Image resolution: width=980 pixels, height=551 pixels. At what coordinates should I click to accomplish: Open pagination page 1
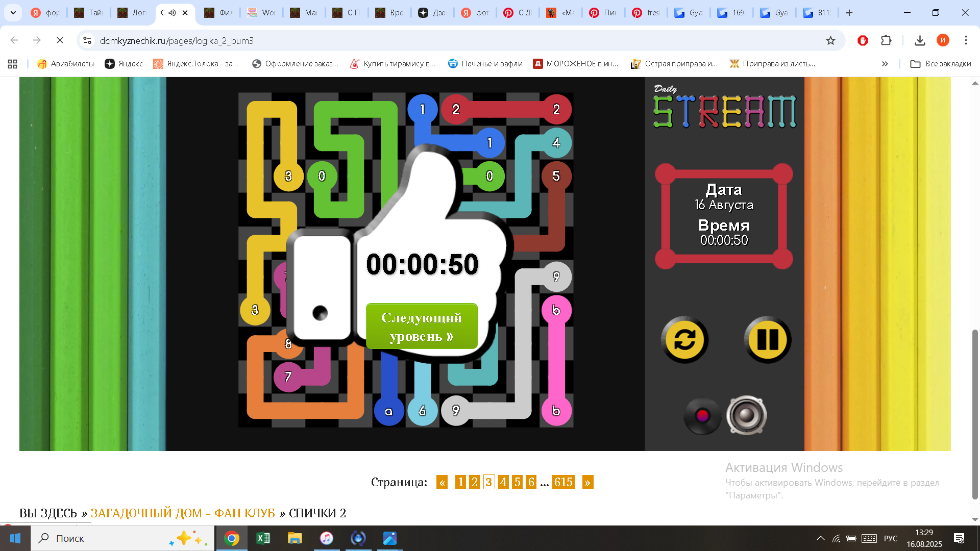[x=460, y=482]
